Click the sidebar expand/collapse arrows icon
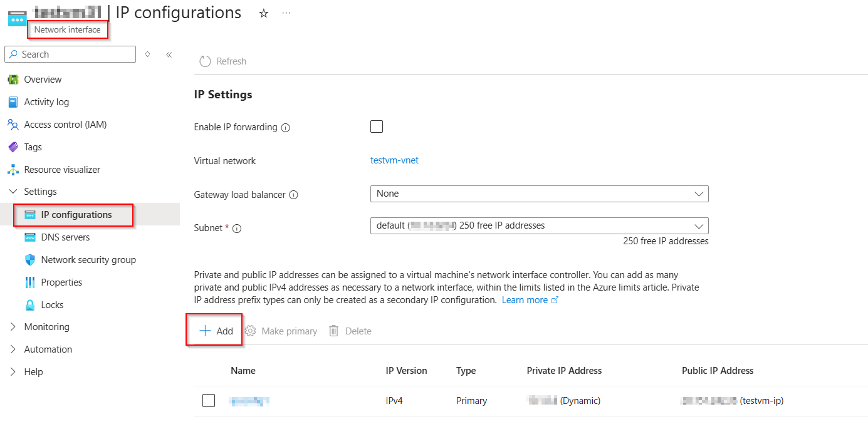Screen dimensions: 868x429 pos(148,54)
